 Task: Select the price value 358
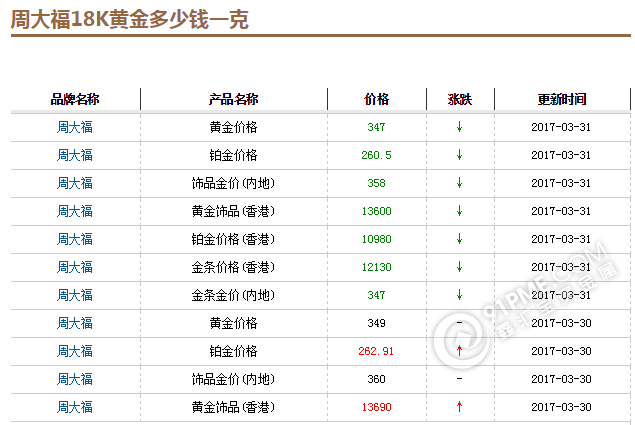(376, 183)
